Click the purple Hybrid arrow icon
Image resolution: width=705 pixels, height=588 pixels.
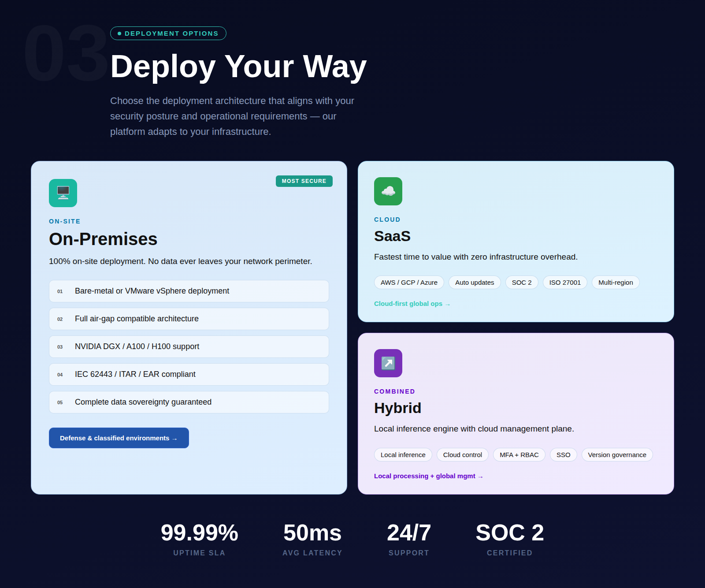(388, 363)
